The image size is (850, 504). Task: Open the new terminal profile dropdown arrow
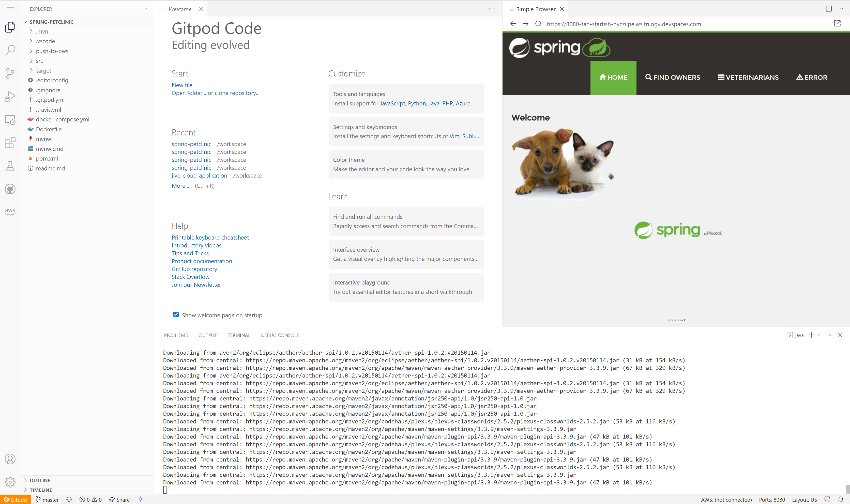pos(819,335)
